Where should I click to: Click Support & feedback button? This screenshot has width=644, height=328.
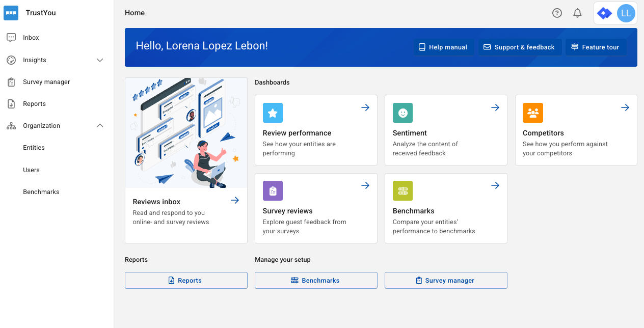pos(520,47)
